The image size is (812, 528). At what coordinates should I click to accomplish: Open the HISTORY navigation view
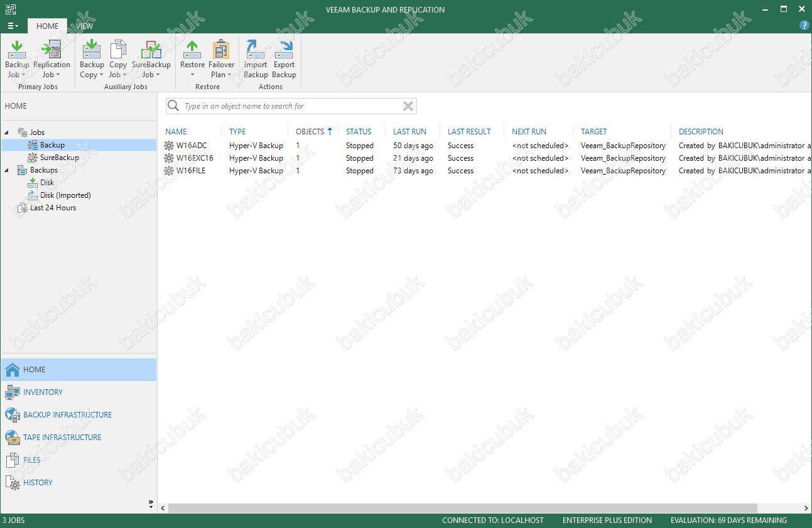pyautogui.click(x=78, y=483)
